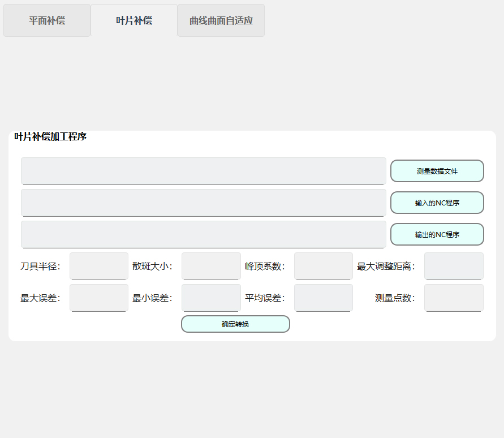504x438 pixels.
Task: Select the 平均误差 value field
Action: [324, 298]
